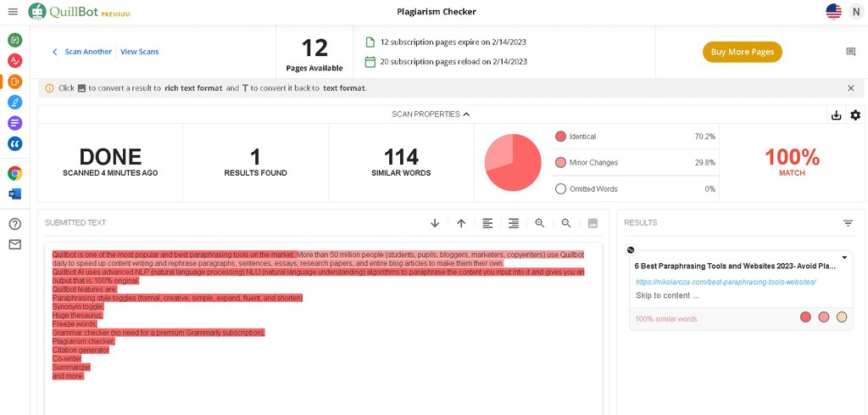868x415 pixels.
Task: Click 'Skip to content ...' snippet
Action: 667,295
